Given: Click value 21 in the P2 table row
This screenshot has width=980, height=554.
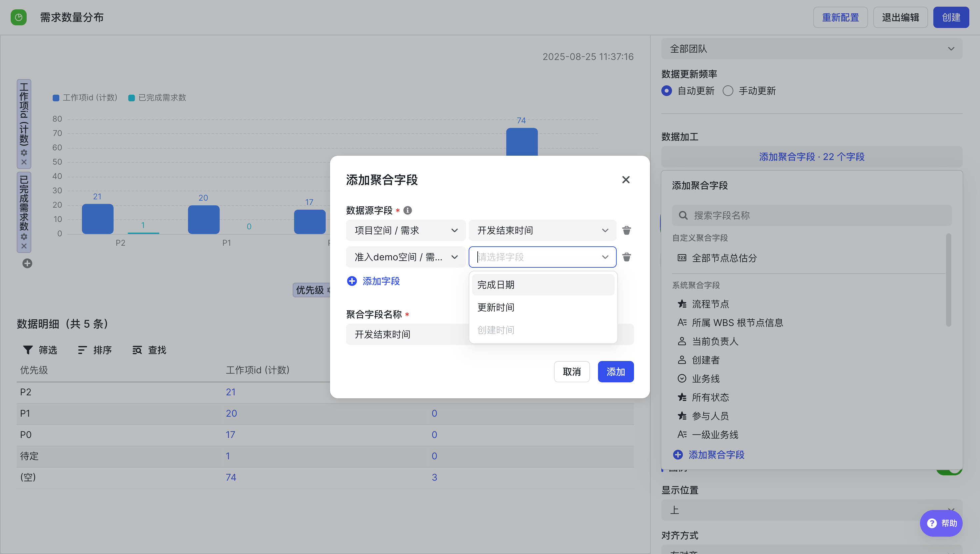Looking at the screenshot, I should click(x=231, y=392).
